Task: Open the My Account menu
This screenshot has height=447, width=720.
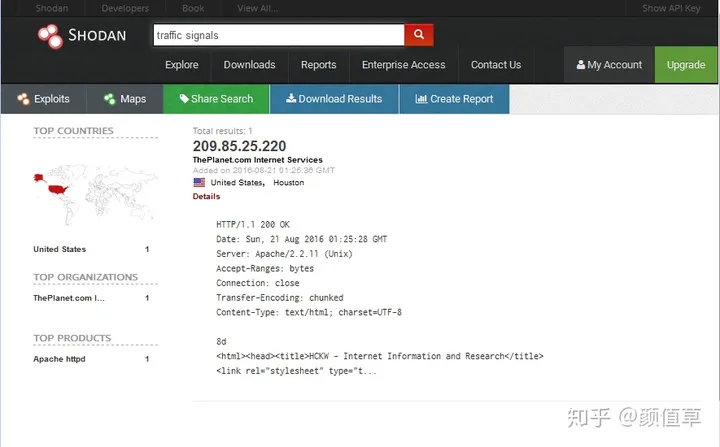Action: click(609, 65)
